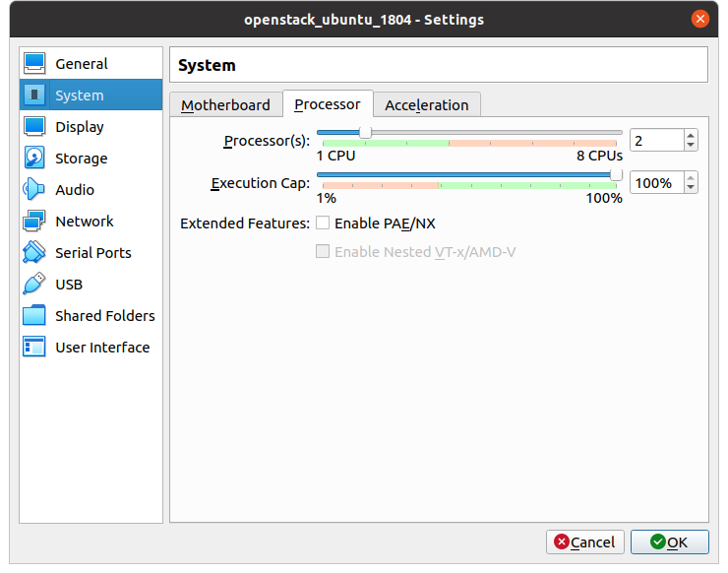This screenshot has width=728, height=573.
Task: Increase processor count with up arrow
Action: (x=691, y=136)
